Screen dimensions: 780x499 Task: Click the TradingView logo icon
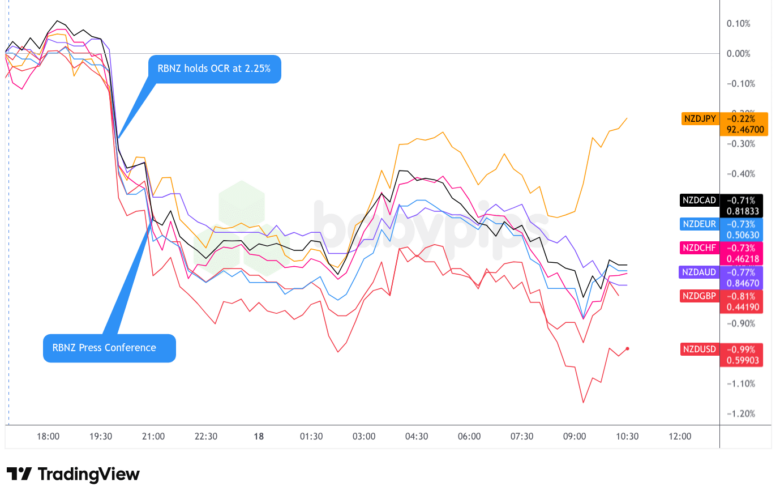[19, 474]
